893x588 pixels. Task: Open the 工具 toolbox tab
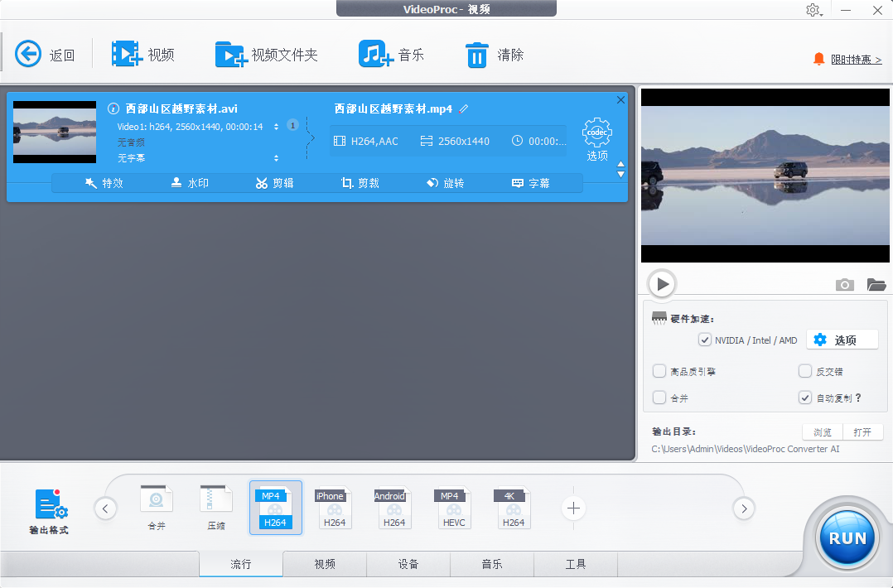[x=575, y=564]
